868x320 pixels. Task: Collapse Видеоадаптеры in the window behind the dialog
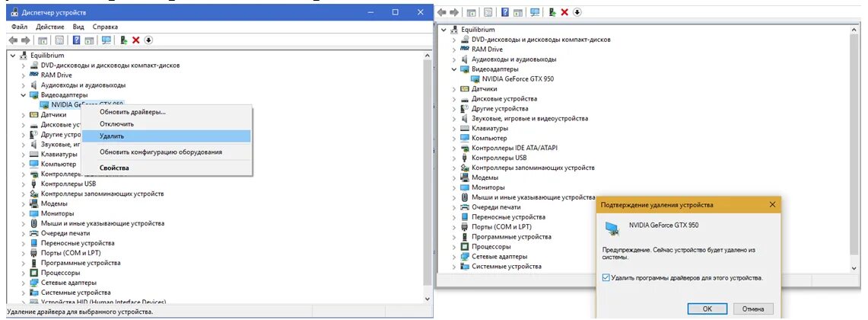tap(454, 69)
